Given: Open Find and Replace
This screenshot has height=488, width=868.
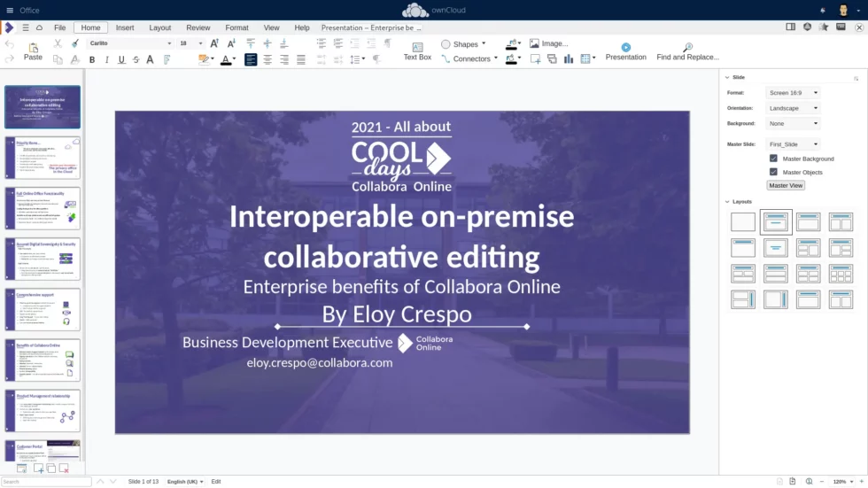Looking at the screenshot, I should [x=687, y=51].
